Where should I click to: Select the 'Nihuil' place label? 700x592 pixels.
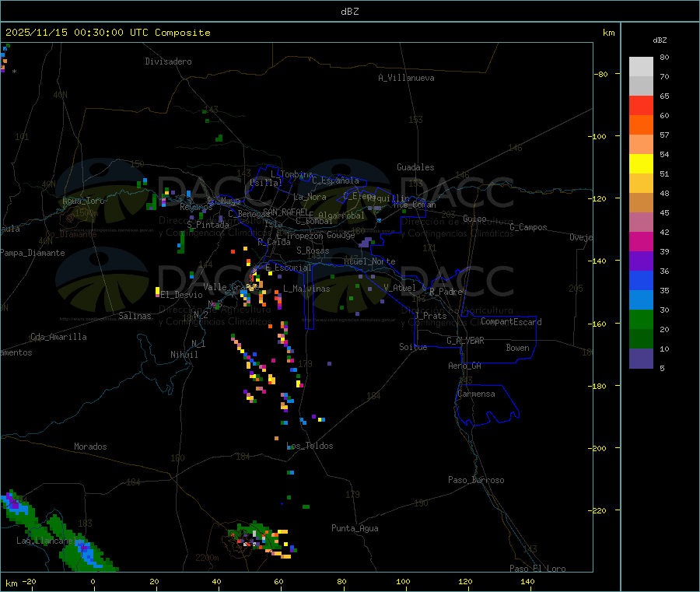(184, 355)
